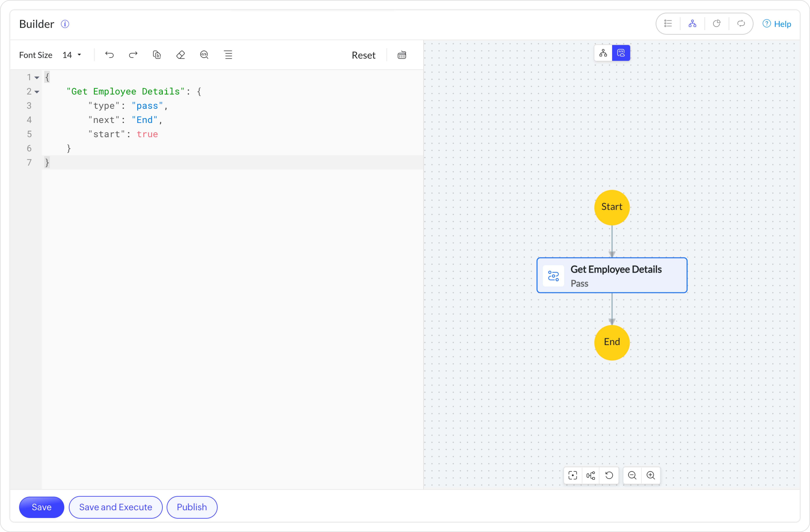Zoom in the flow diagram
The width and height of the screenshot is (810, 532).
(x=650, y=475)
